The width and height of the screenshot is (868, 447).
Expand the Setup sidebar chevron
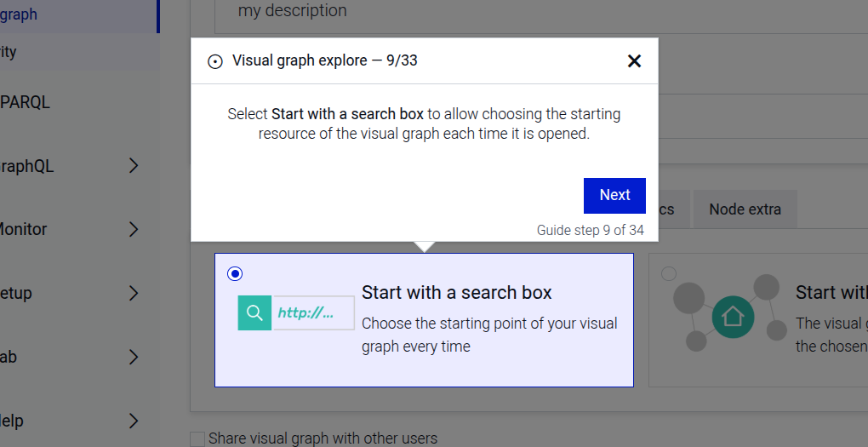(x=133, y=293)
